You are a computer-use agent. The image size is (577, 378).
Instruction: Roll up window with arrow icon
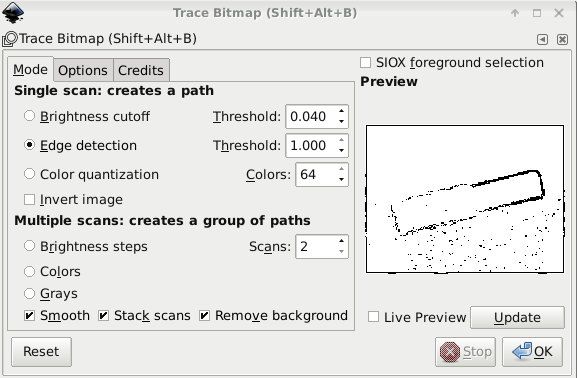[515, 13]
